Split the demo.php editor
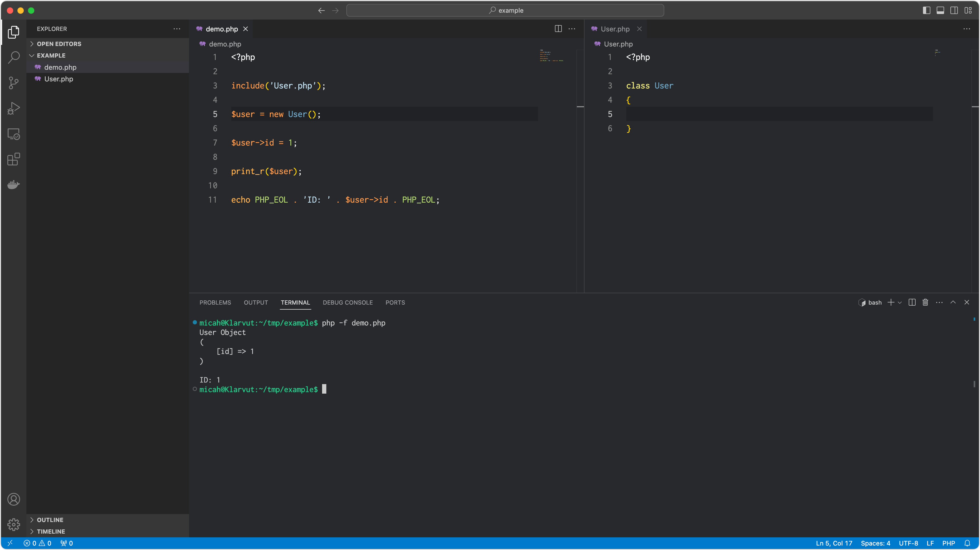The image size is (980, 550). click(x=558, y=29)
